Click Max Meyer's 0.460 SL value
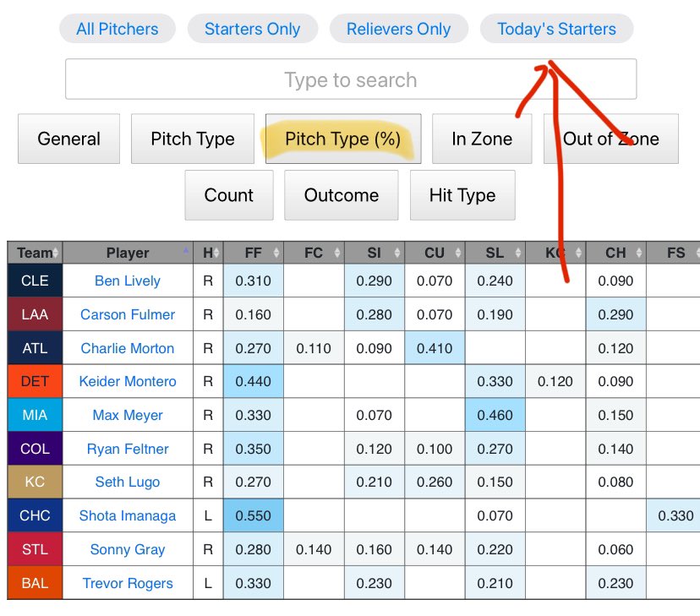 pyautogui.click(x=495, y=415)
